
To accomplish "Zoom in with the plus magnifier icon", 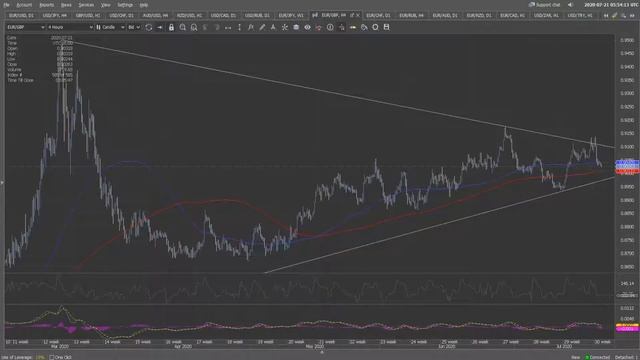I will tap(182, 27).
